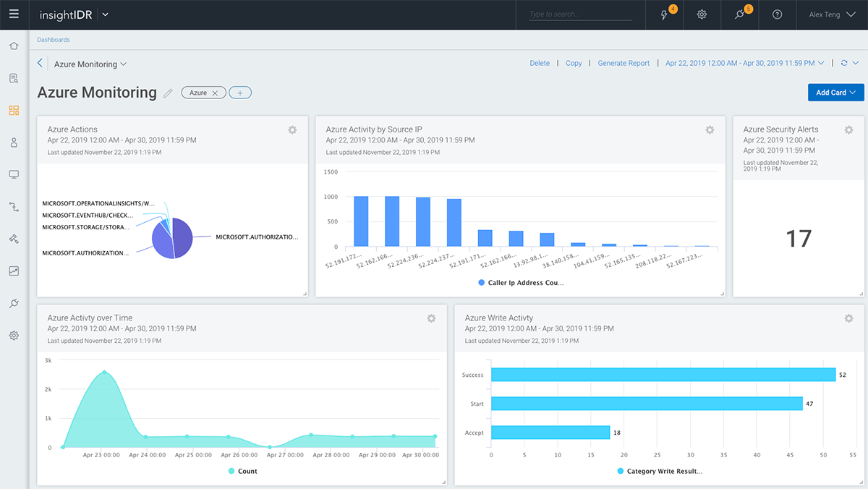Add a new tag with plus button
This screenshot has height=489, width=868.
pos(240,93)
